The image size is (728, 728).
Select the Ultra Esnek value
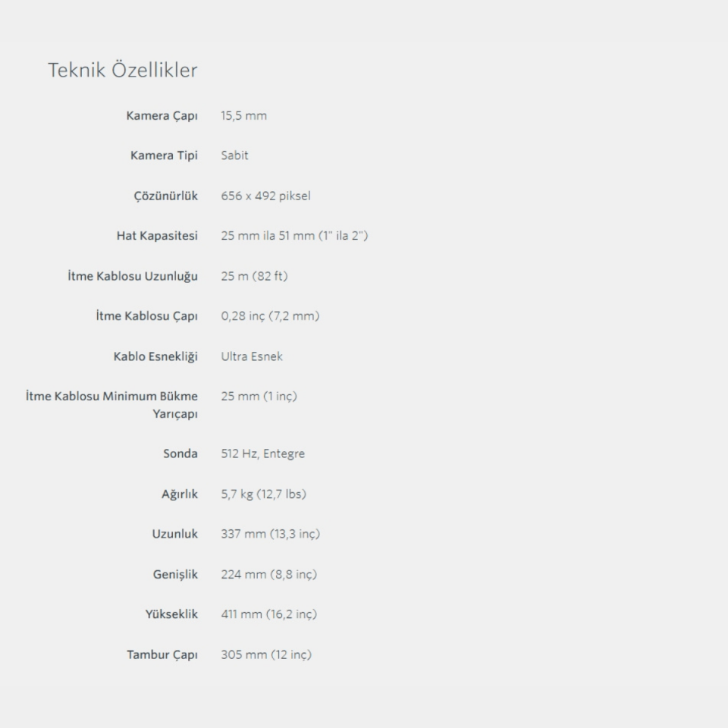[252, 356]
